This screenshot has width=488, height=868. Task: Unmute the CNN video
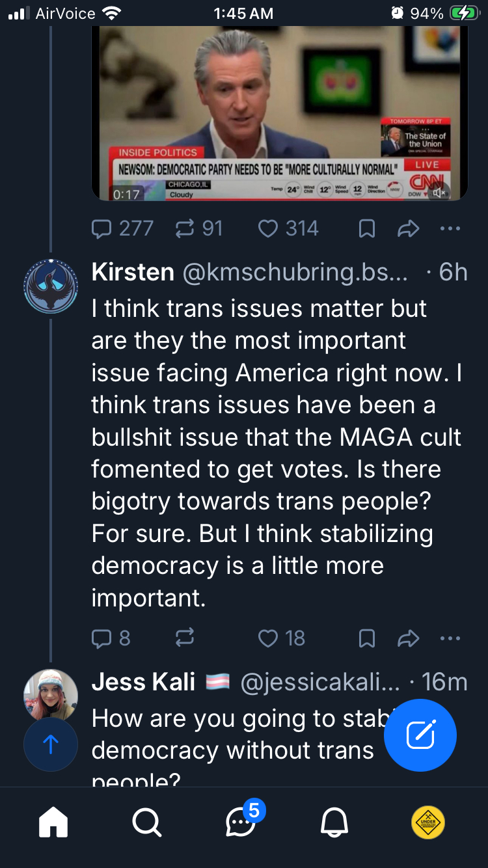[441, 192]
